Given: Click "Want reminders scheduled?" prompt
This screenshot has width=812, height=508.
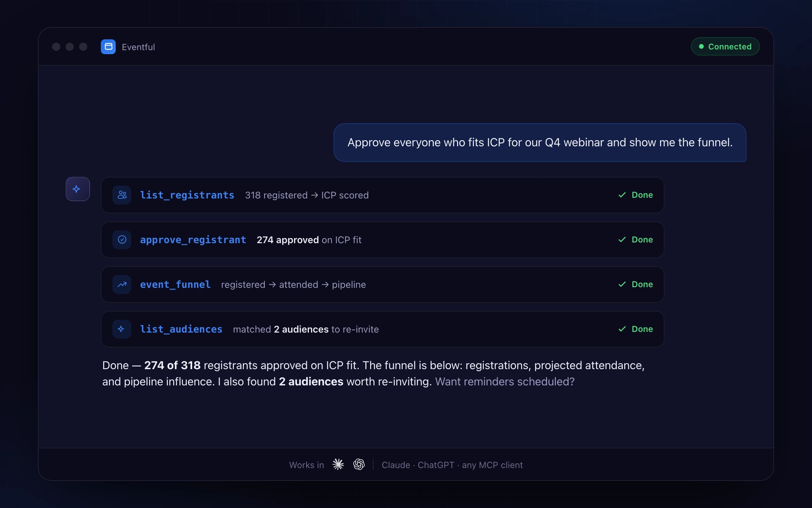Looking at the screenshot, I should pos(505,382).
